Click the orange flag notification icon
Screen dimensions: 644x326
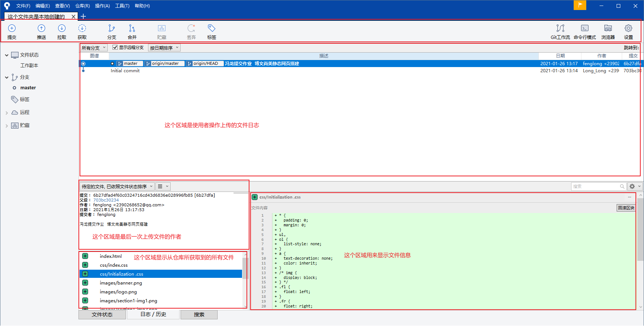[580, 5]
